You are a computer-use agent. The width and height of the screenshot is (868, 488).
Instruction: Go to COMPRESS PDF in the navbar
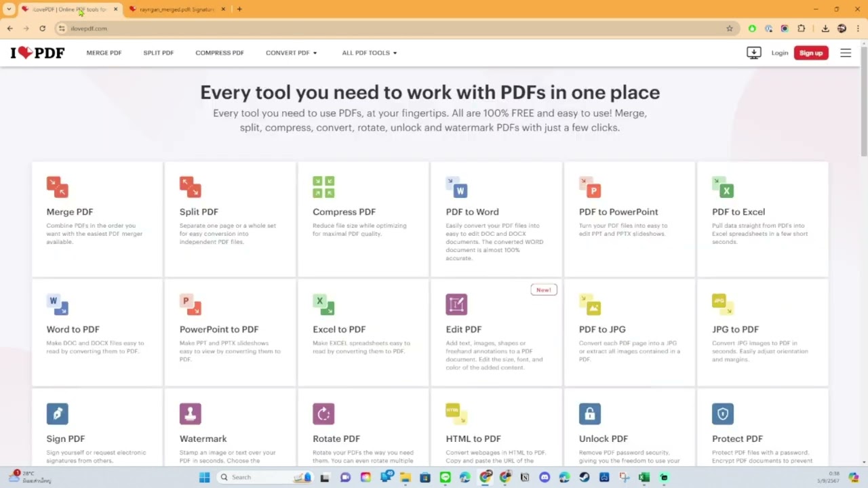(220, 53)
